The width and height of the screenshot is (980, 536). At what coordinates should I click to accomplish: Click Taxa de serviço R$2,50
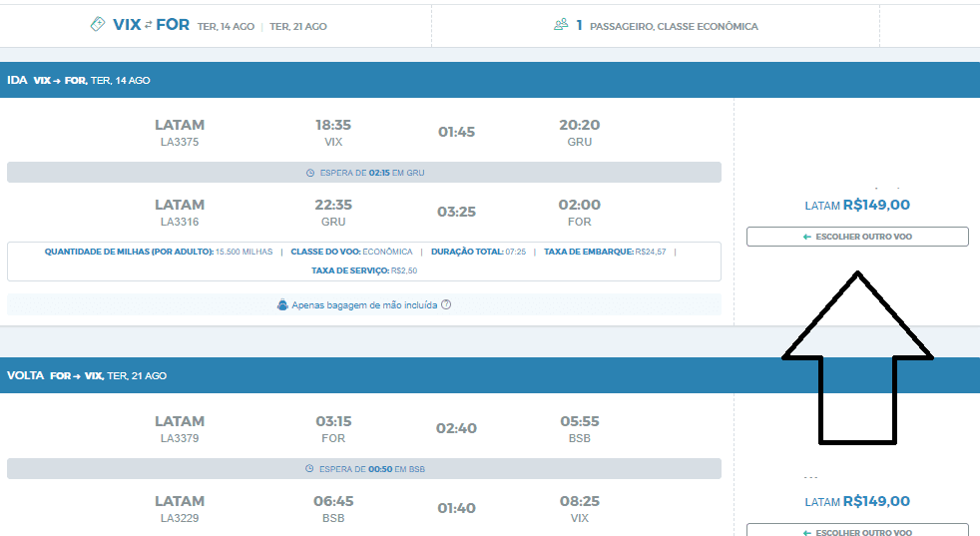coord(364,270)
